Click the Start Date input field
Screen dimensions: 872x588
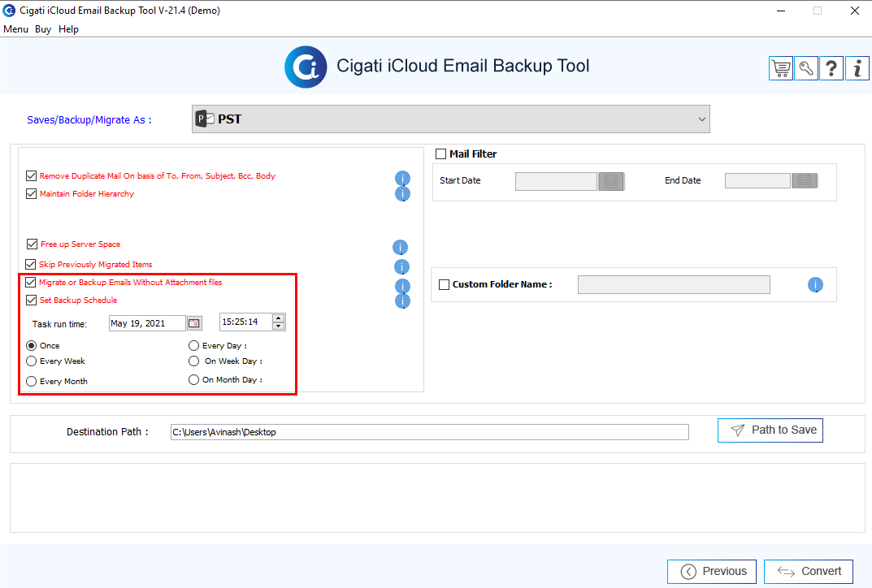click(x=556, y=181)
